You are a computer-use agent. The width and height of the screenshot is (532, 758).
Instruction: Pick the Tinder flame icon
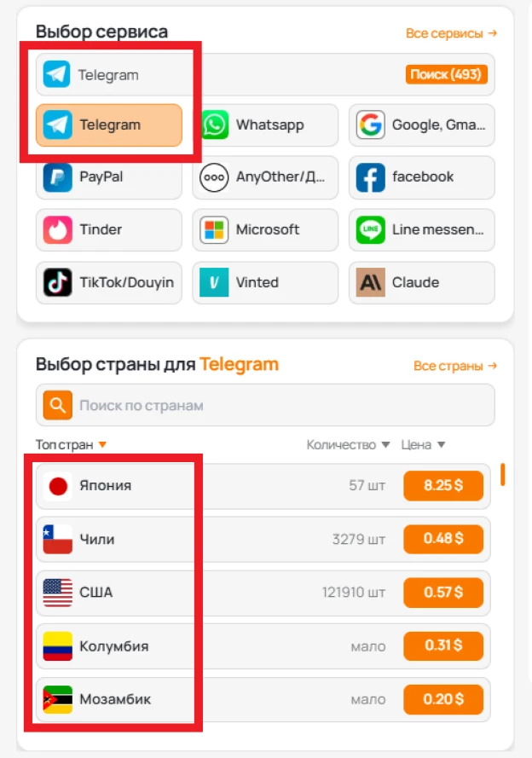[x=57, y=229]
